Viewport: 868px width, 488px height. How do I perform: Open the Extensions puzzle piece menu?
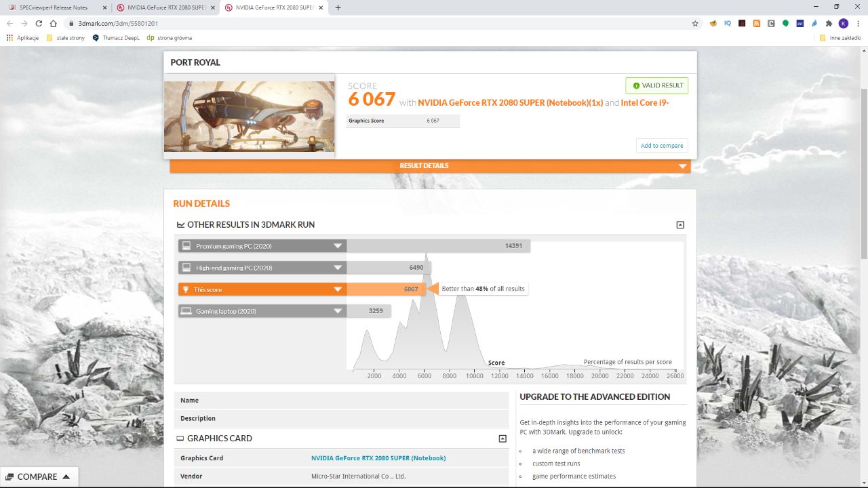tap(829, 23)
